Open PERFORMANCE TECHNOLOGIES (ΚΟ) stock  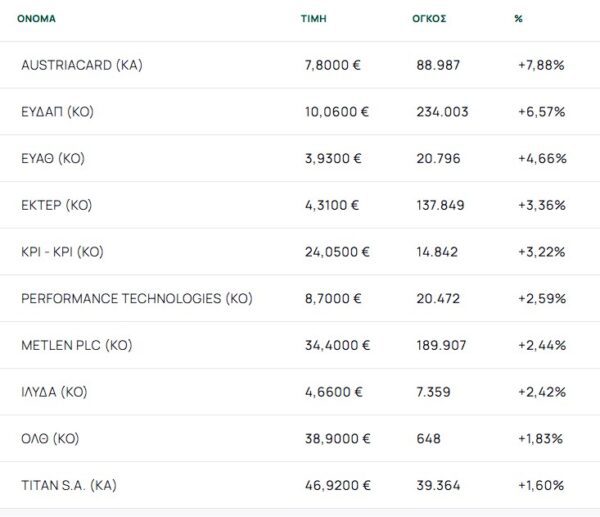click(136, 298)
